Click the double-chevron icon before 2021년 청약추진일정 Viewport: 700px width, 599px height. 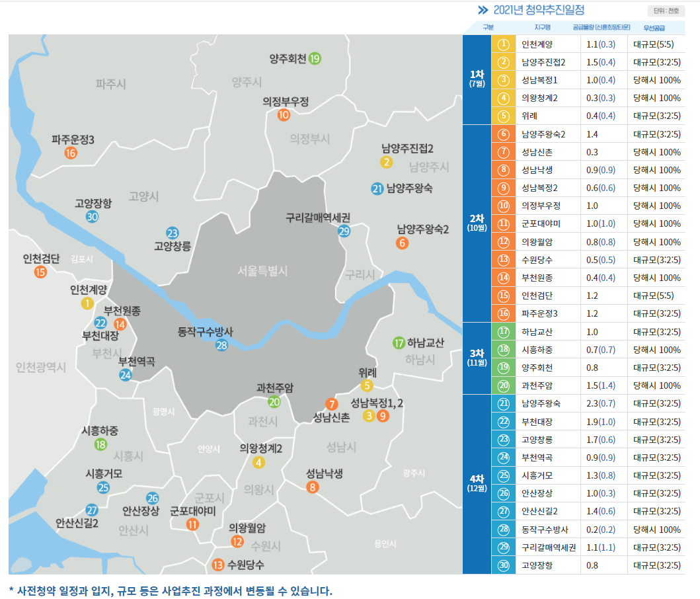483,10
